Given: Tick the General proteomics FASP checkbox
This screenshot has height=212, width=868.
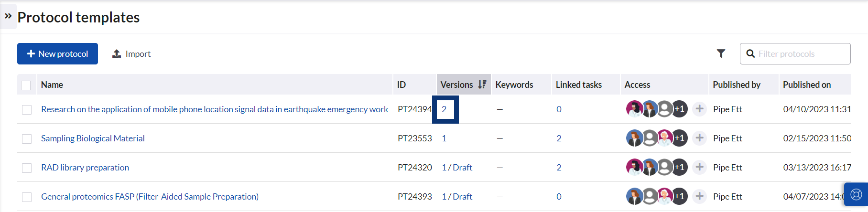Looking at the screenshot, I should tap(27, 197).
